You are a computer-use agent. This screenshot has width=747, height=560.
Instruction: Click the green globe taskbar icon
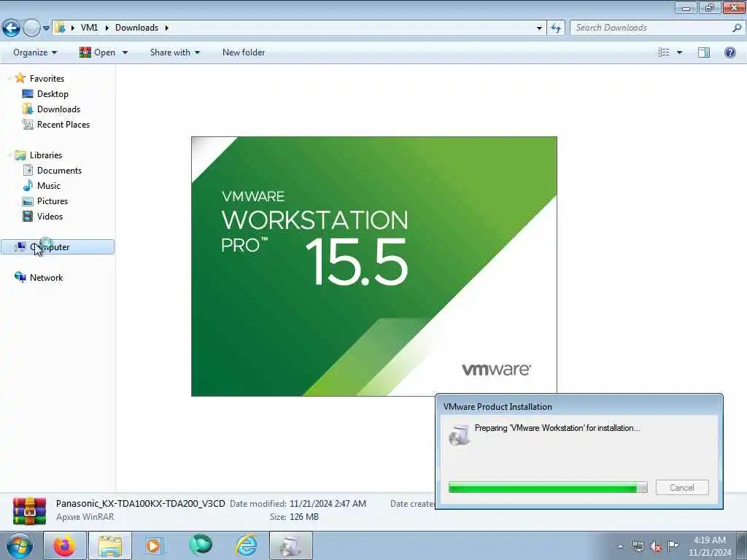point(201,545)
